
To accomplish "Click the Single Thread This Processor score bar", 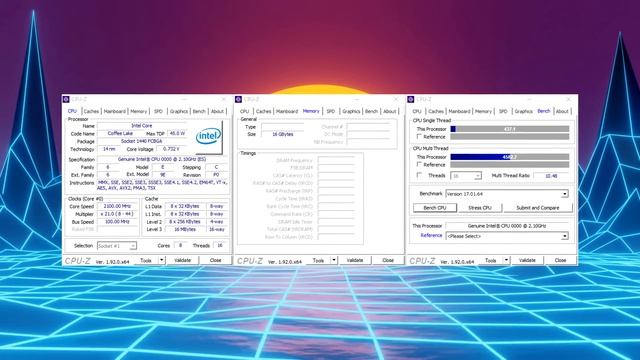I will tap(510, 129).
